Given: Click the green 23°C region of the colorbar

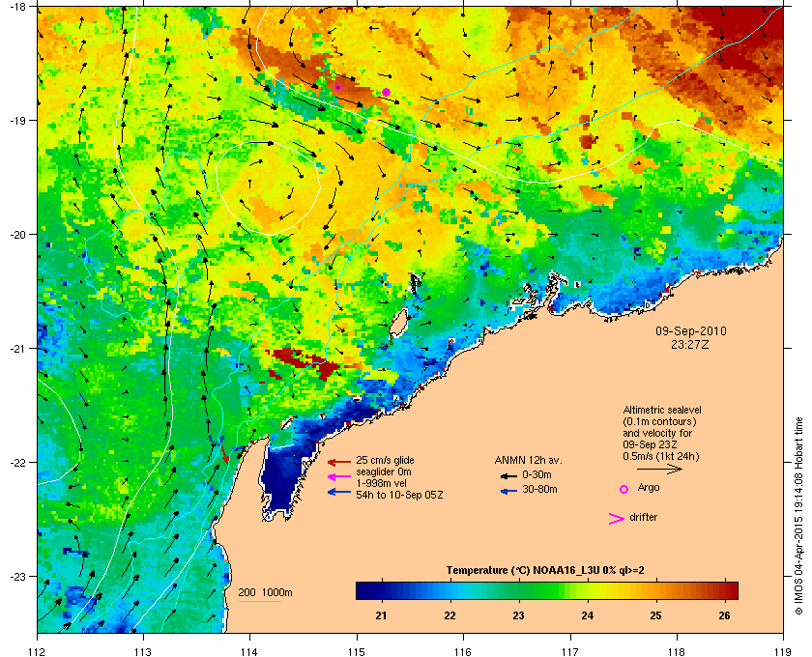Looking at the screenshot, I should point(518,590).
